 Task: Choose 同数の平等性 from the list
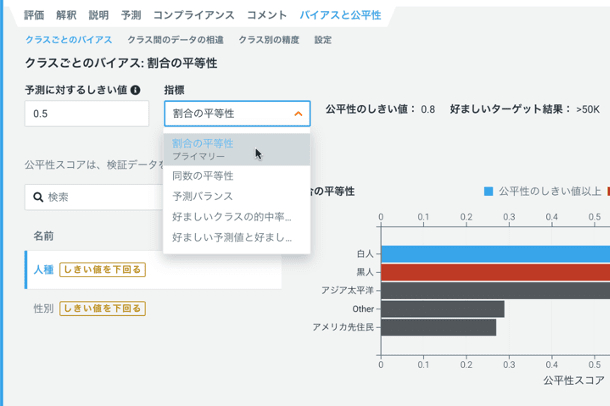(202, 176)
